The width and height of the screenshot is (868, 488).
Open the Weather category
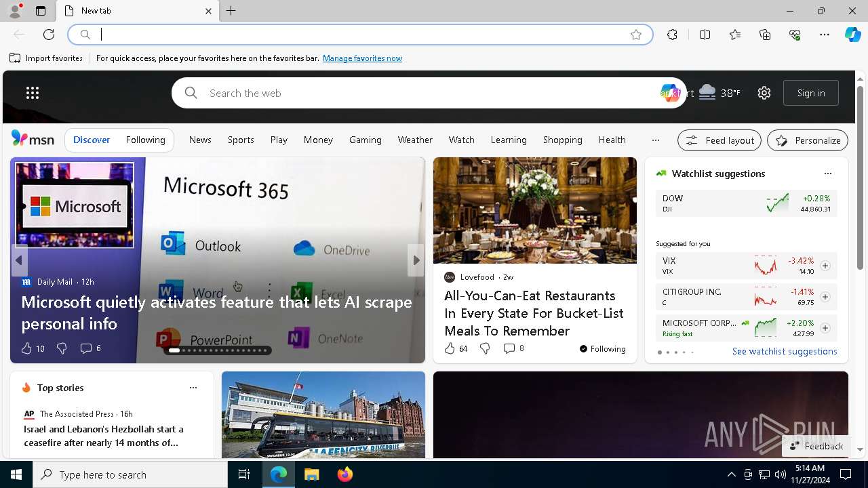click(415, 140)
